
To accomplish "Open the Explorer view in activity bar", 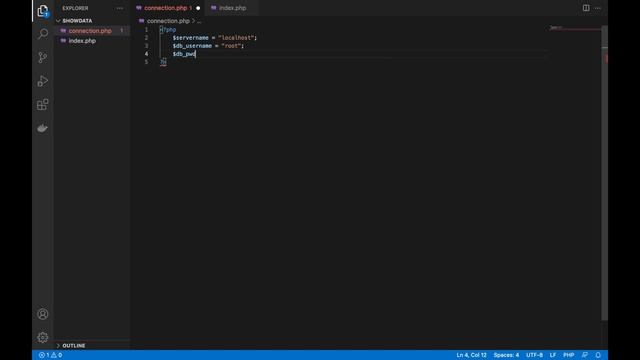I will click(42, 11).
